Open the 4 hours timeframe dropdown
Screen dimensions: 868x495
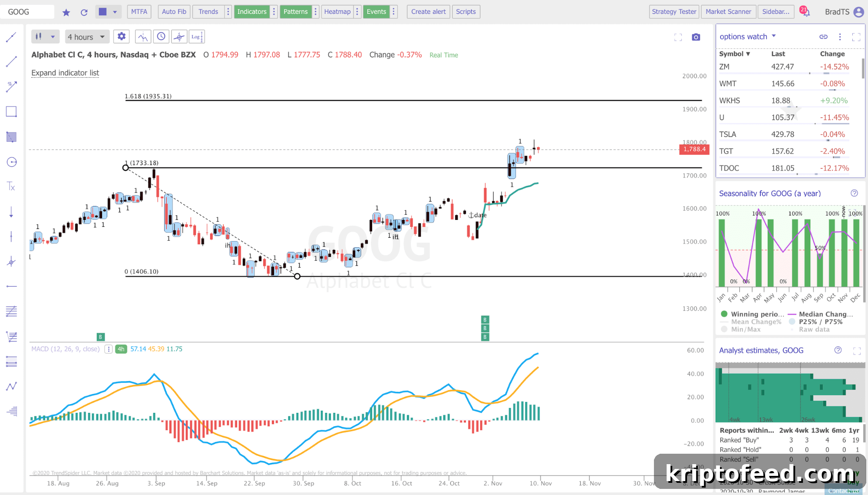pos(86,37)
